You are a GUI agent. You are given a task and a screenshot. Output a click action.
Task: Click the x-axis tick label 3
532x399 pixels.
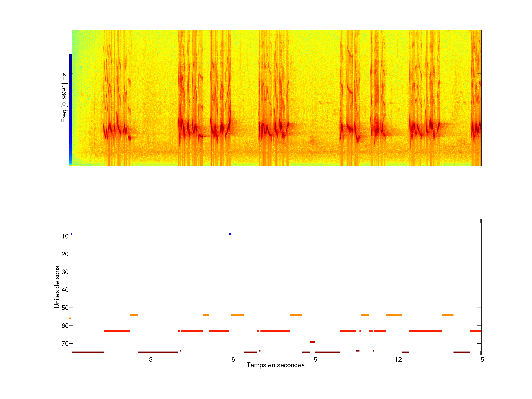click(x=151, y=359)
